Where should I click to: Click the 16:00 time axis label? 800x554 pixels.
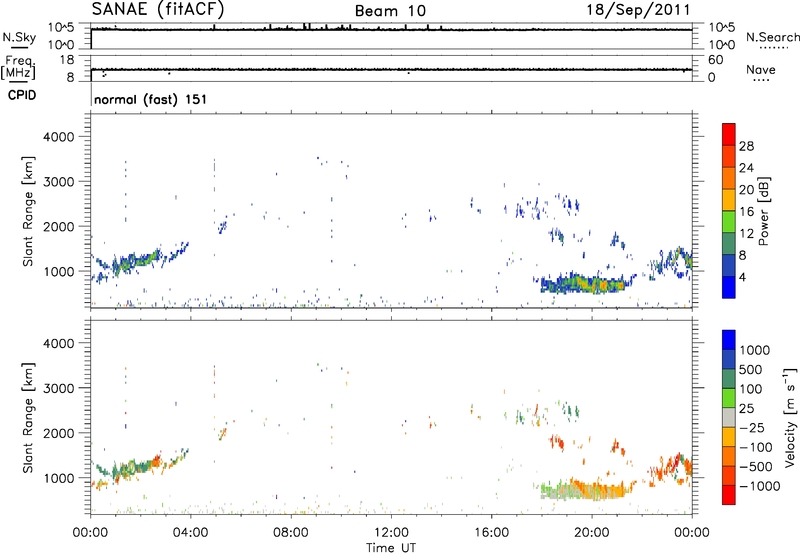[x=491, y=533]
